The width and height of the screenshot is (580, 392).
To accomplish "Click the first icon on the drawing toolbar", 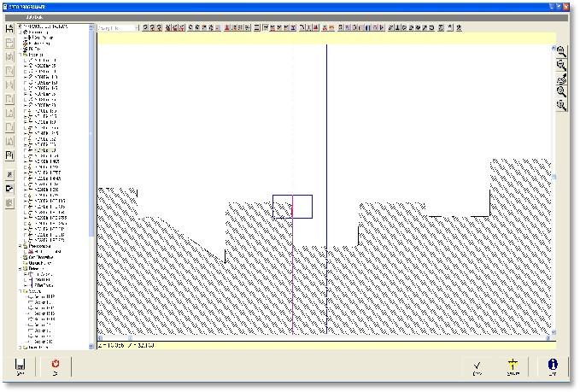I will tap(145, 28).
